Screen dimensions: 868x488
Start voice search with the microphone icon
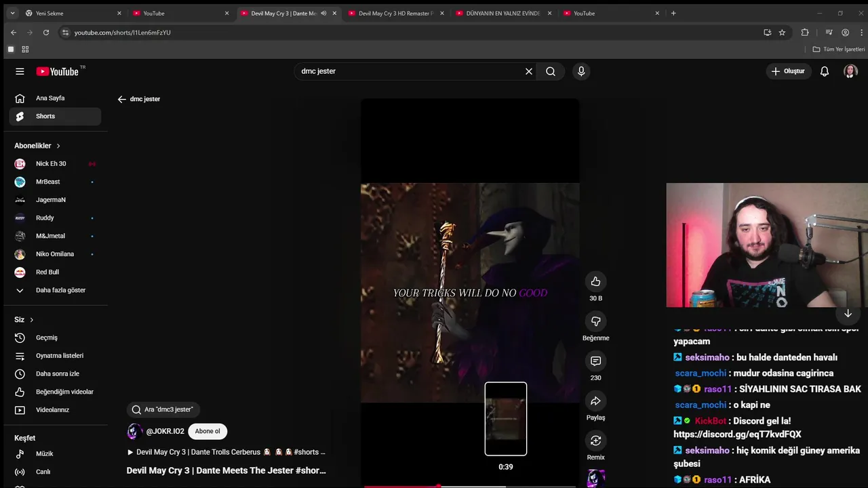(581, 71)
